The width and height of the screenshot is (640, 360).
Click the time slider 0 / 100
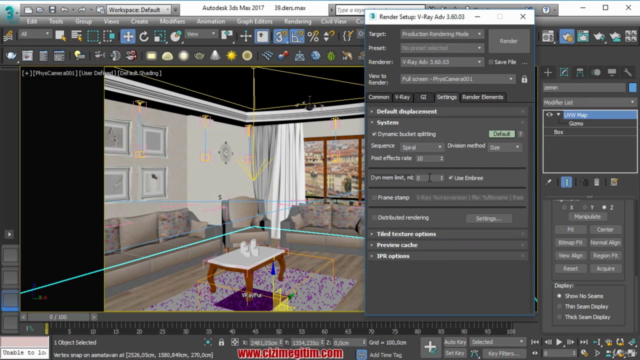coord(58,317)
